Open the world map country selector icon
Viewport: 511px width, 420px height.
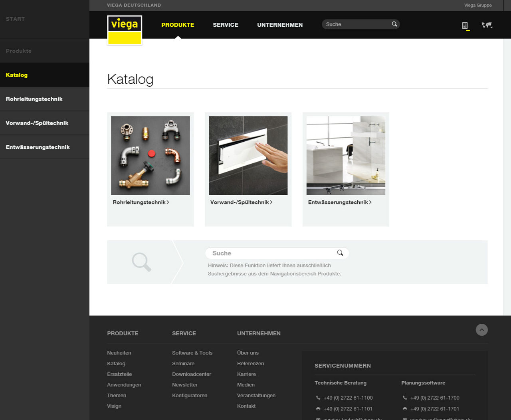pyautogui.click(x=487, y=26)
